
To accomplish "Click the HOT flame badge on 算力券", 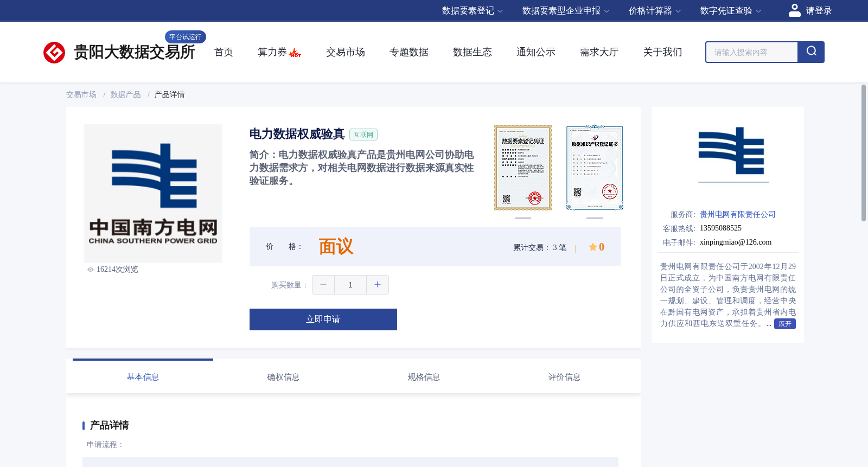I will pos(295,53).
